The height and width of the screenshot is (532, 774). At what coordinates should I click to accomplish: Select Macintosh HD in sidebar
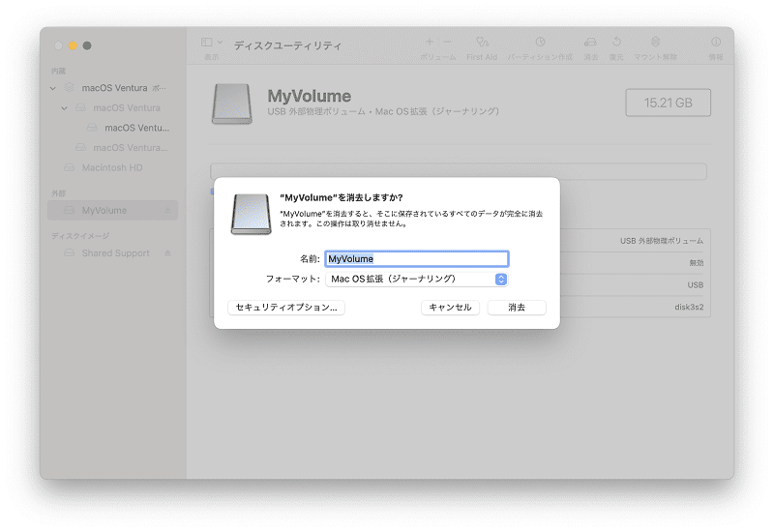coord(113,167)
